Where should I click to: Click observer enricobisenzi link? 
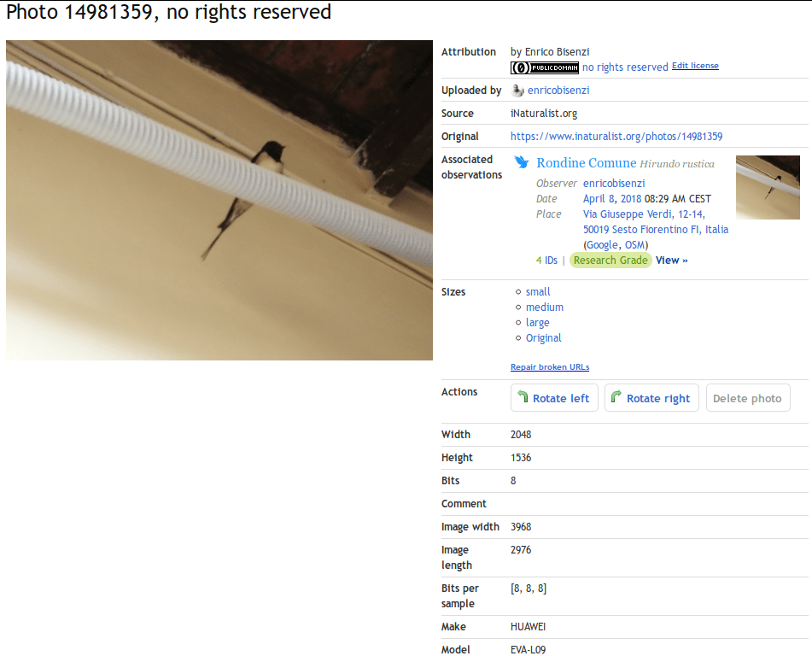[614, 184]
